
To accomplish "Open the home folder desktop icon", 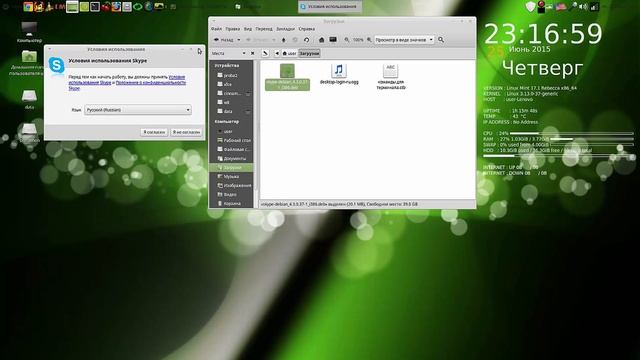I will (x=29, y=63).
